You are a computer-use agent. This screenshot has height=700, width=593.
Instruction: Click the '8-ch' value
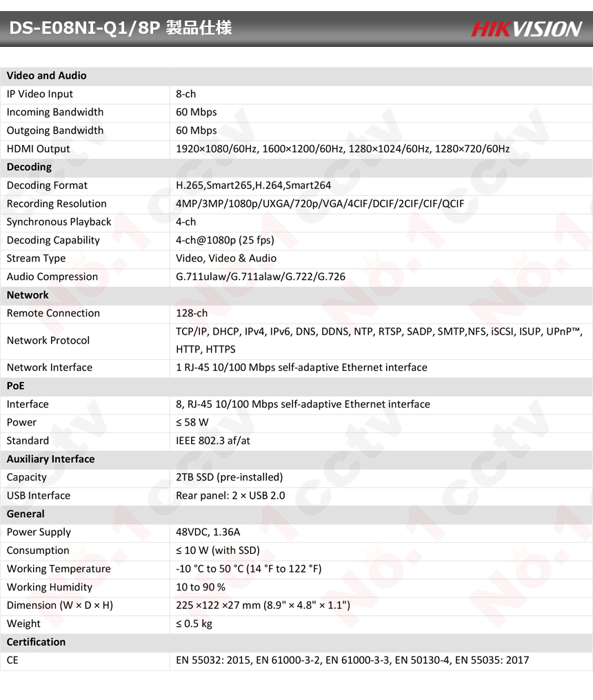185,94
